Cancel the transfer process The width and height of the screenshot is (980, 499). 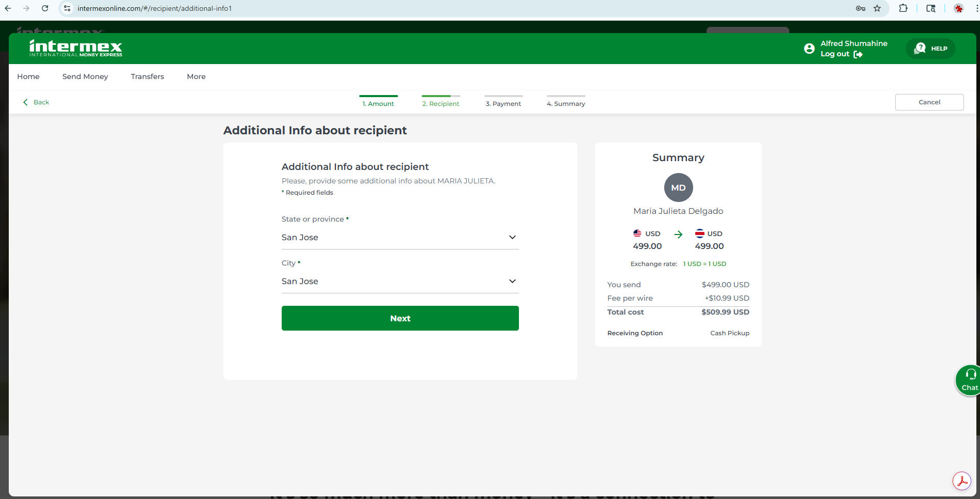coord(929,102)
